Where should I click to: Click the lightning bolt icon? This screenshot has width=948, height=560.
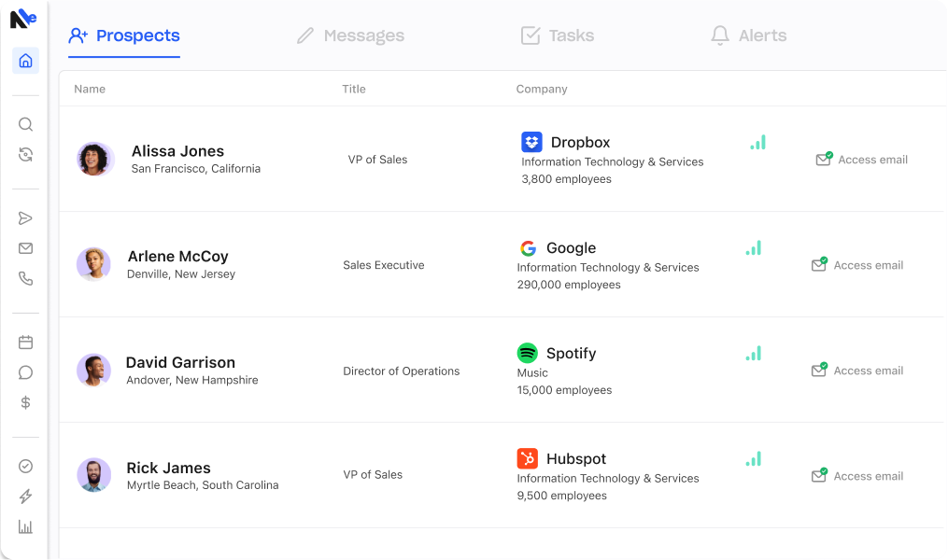pos(25,497)
